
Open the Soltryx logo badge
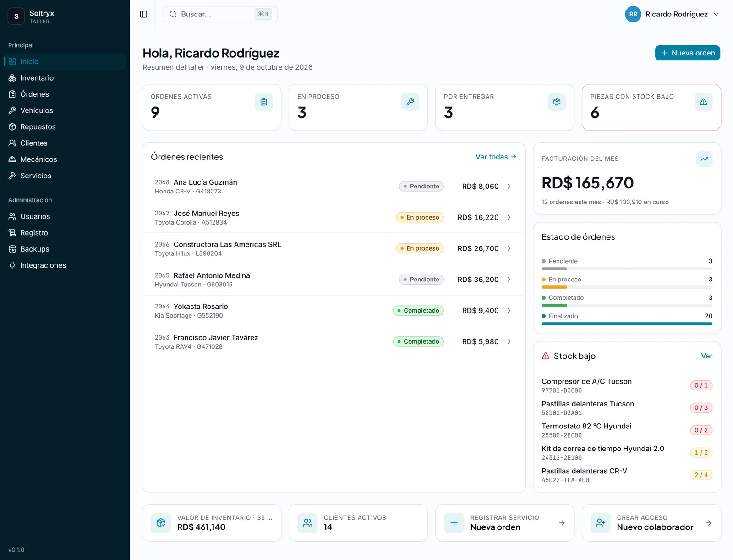(16, 16)
